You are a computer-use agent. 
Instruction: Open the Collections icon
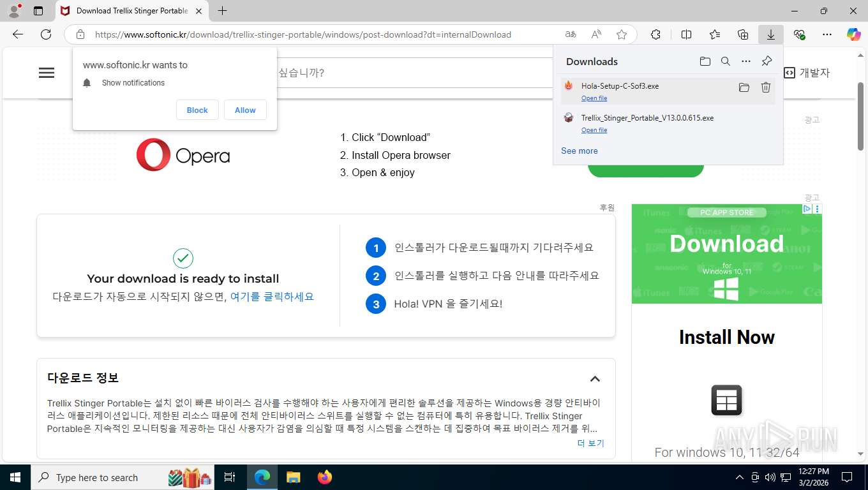[x=743, y=34]
